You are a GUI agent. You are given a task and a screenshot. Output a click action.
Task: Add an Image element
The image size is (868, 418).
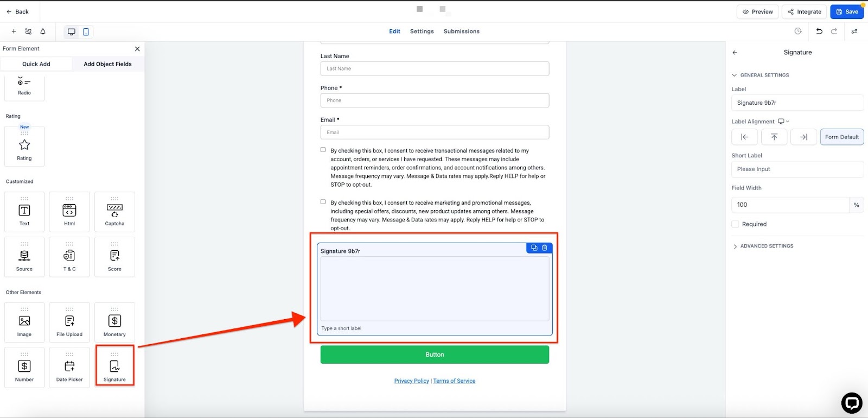click(24, 322)
